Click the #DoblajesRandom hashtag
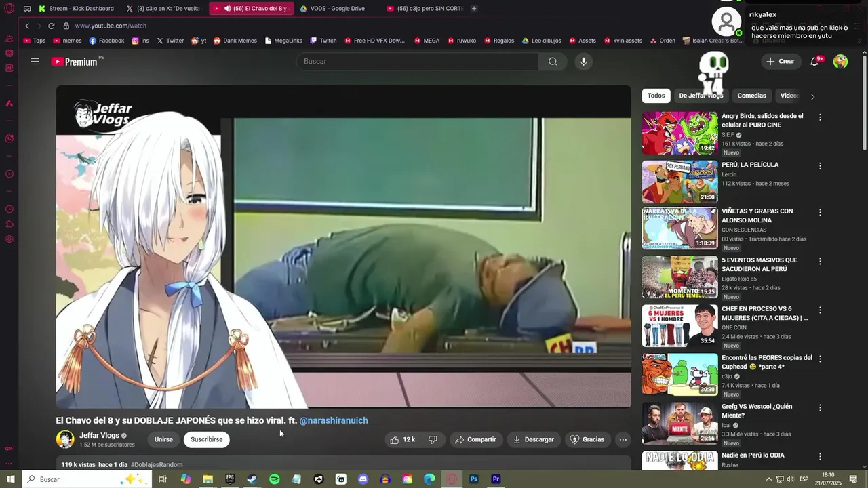Image resolution: width=868 pixels, height=488 pixels. [x=157, y=465]
